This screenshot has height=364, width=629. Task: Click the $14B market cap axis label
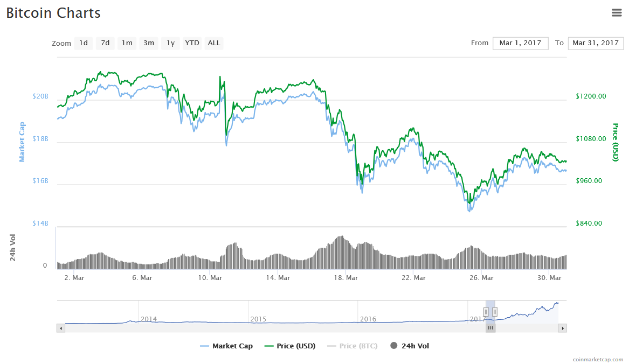[x=40, y=223]
